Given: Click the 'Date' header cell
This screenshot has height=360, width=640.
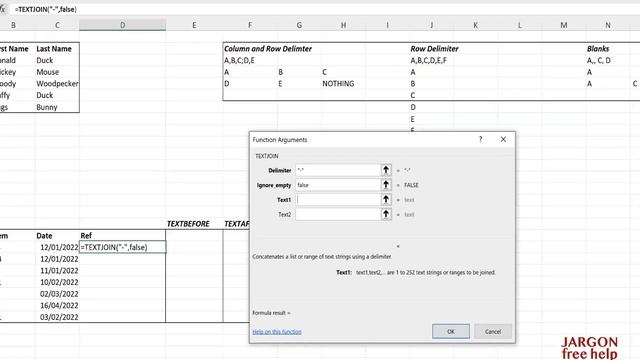Looking at the screenshot, I should [x=57, y=236].
